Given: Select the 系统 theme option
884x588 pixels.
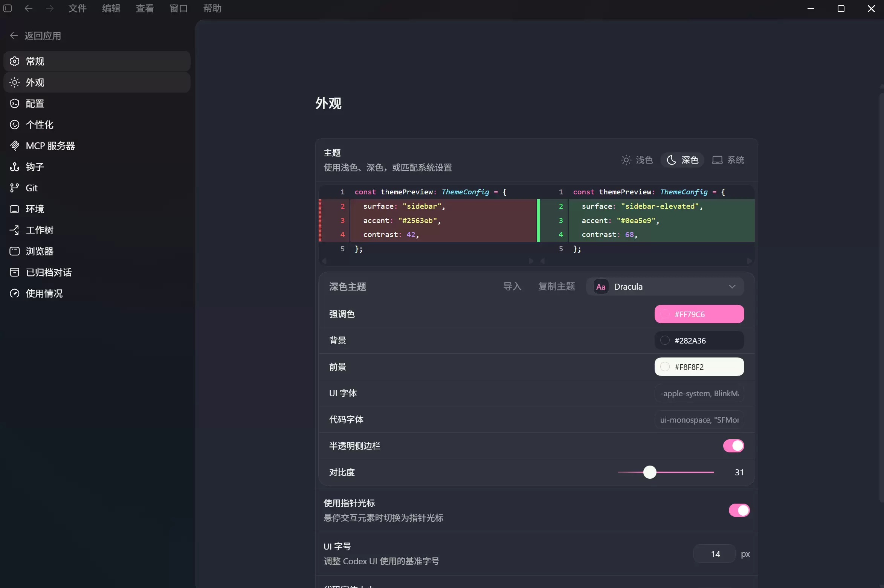Looking at the screenshot, I should coord(728,160).
